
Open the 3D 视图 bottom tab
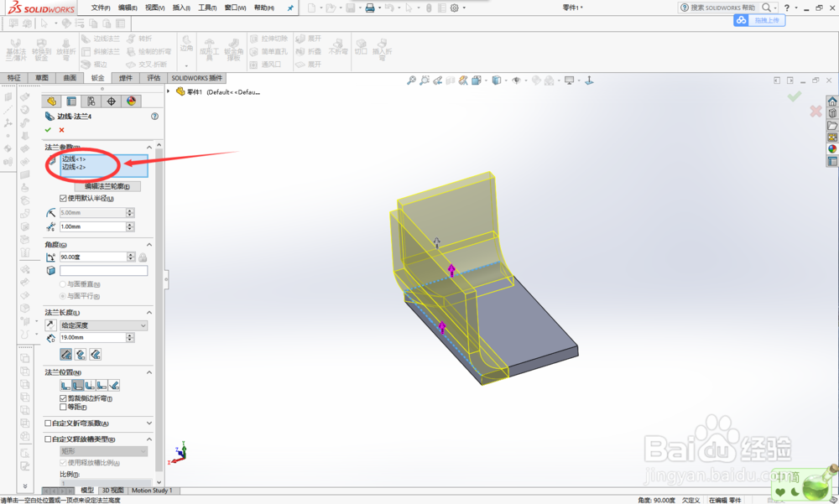(x=112, y=490)
